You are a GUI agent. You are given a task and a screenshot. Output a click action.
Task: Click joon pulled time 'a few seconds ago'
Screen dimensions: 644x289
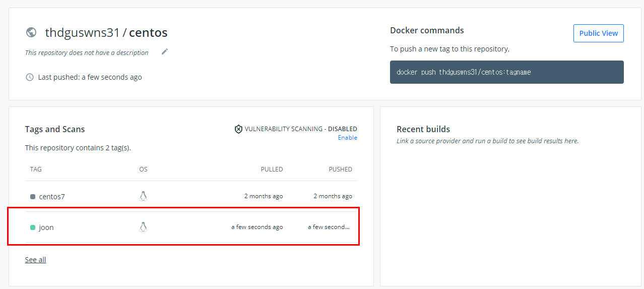pyautogui.click(x=257, y=227)
